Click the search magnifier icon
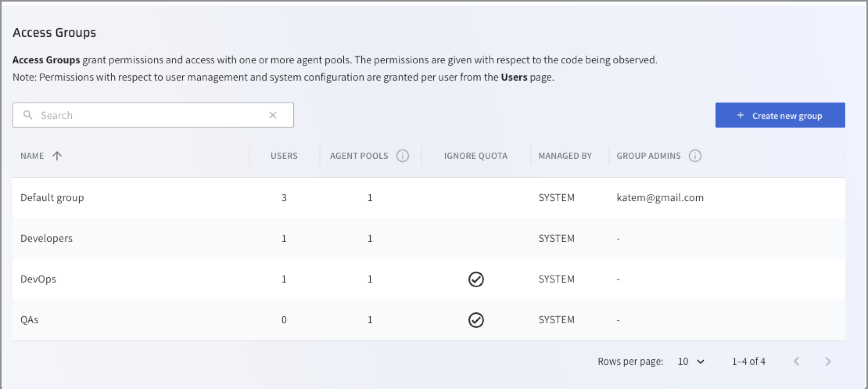The height and width of the screenshot is (389, 868). (x=28, y=115)
